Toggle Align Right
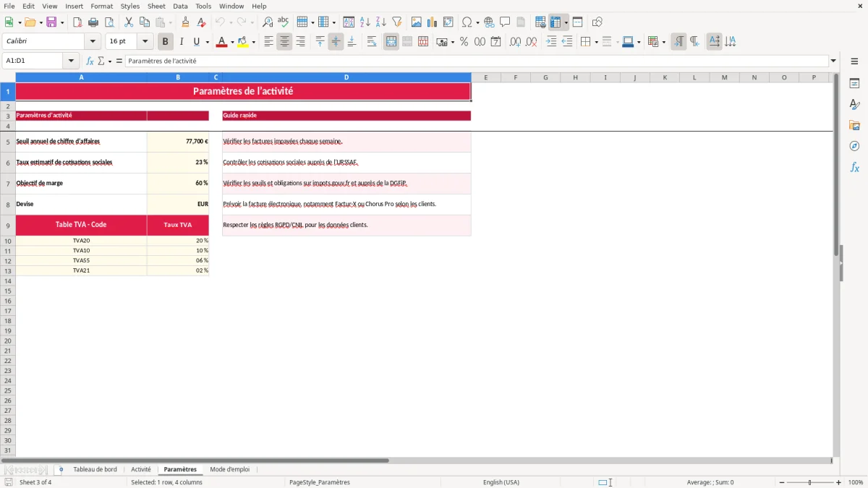The image size is (868, 488). tap(300, 42)
